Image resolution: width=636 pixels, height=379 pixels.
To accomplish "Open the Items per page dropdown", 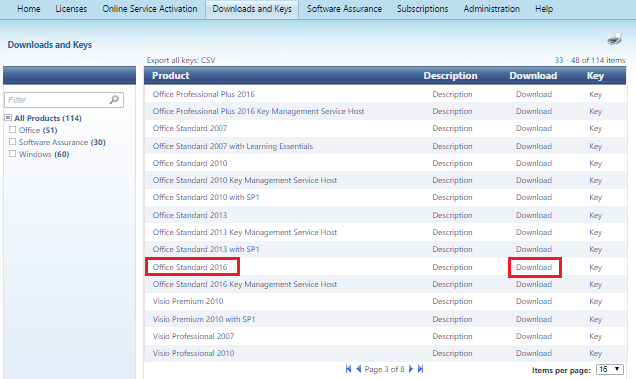I will pos(610,369).
